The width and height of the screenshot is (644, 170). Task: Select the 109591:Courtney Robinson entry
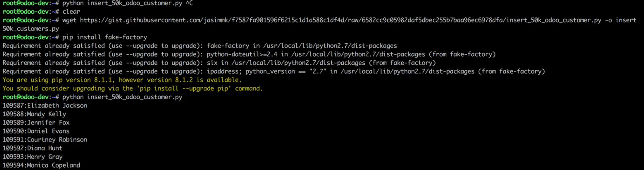[x=45, y=139]
